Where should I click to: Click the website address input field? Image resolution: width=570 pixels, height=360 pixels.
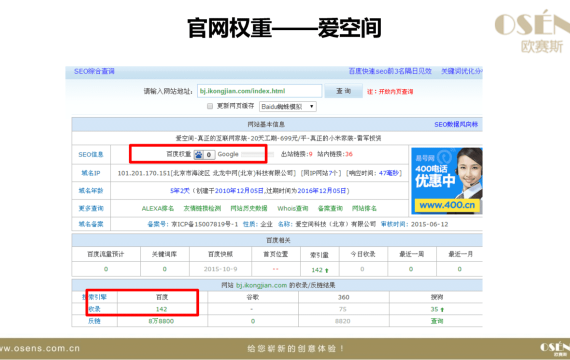click(x=259, y=91)
